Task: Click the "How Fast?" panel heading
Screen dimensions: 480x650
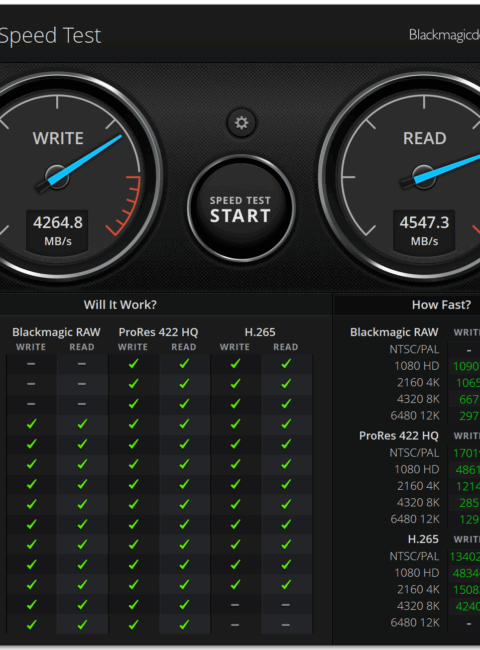Action: [x=441, y=305]
